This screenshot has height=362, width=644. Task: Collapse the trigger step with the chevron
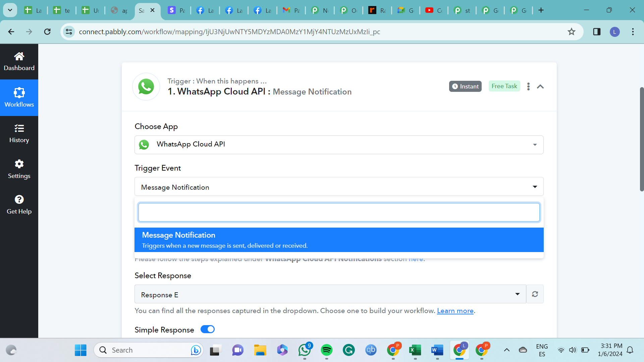pos(540,86)
